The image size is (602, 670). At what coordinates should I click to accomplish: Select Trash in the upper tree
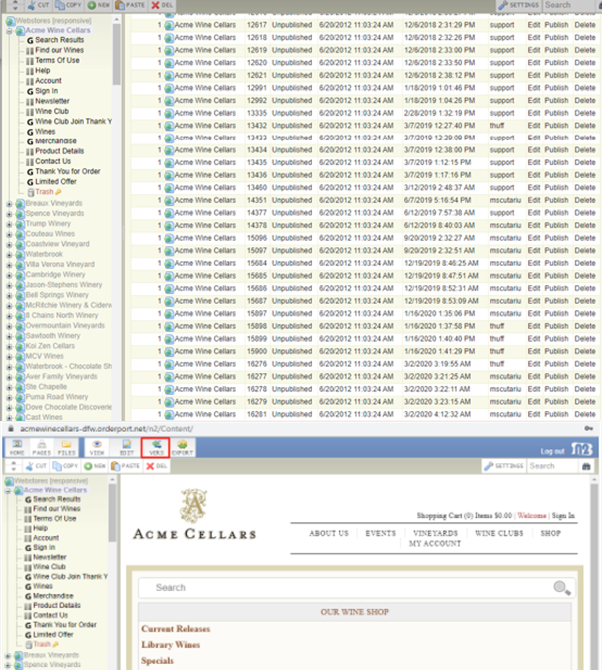tap(44, 191)
